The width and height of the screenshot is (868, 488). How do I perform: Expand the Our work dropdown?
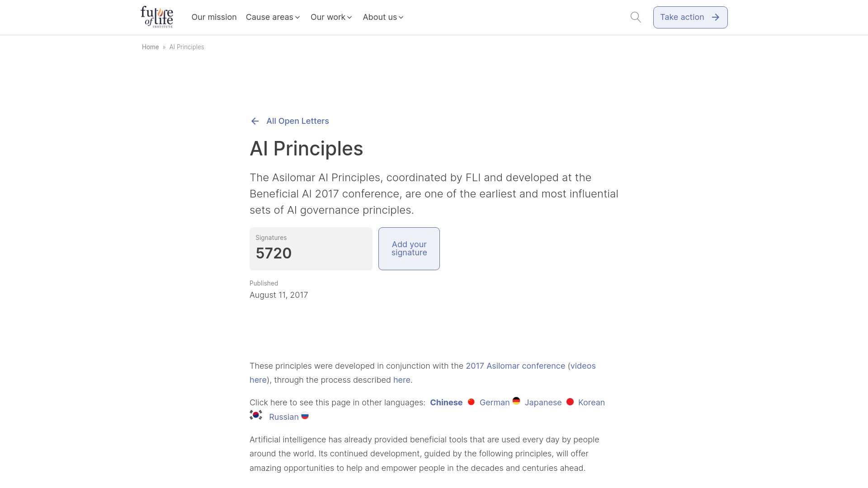[331, 17]
